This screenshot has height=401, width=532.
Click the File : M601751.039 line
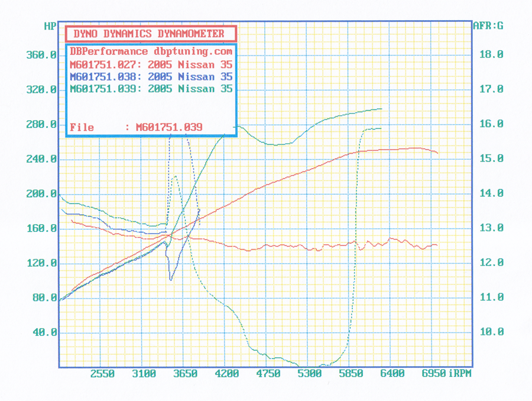136,127
